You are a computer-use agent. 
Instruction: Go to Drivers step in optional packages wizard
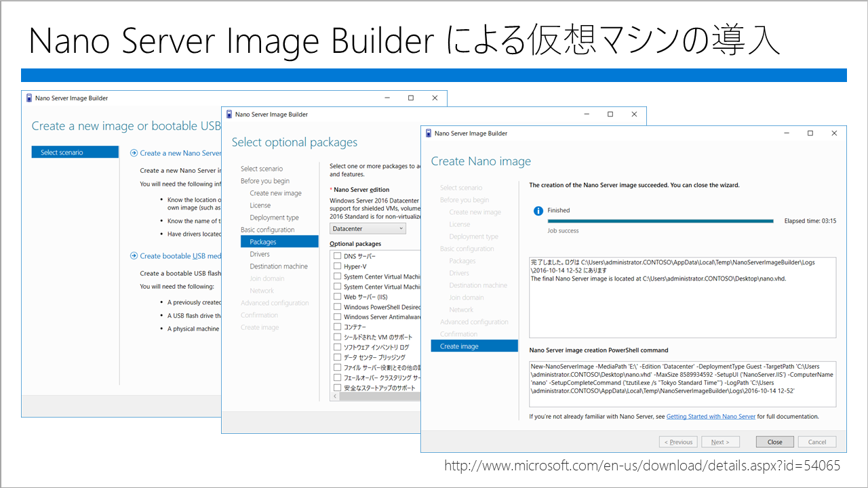260,254
